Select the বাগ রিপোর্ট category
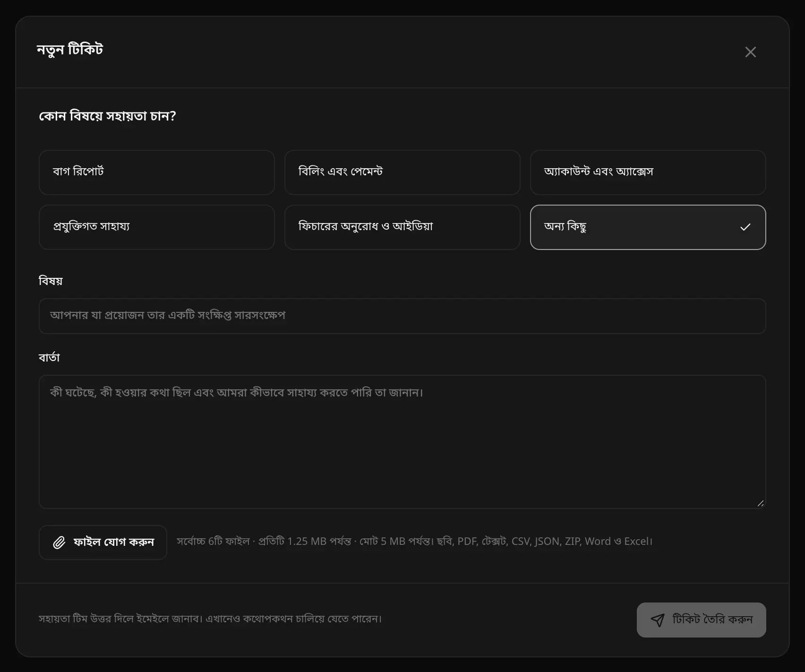The width and height of the screenshot is (805, 672). click(156, 172)
